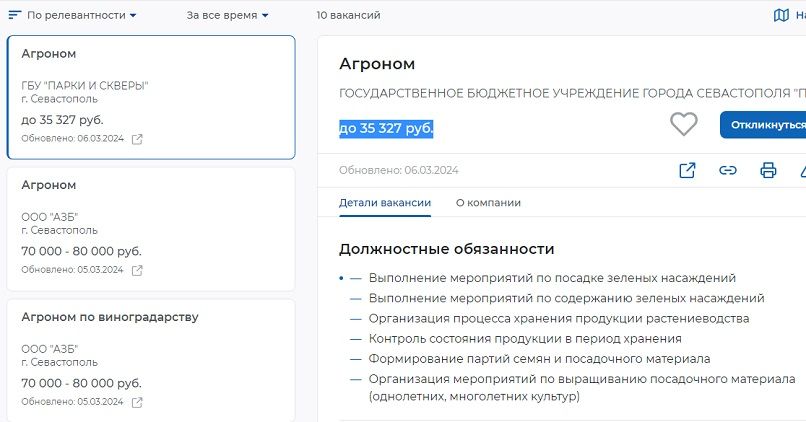Click the partially visible warning icon right of printer
806x422 pixels.
coord(802,170)
